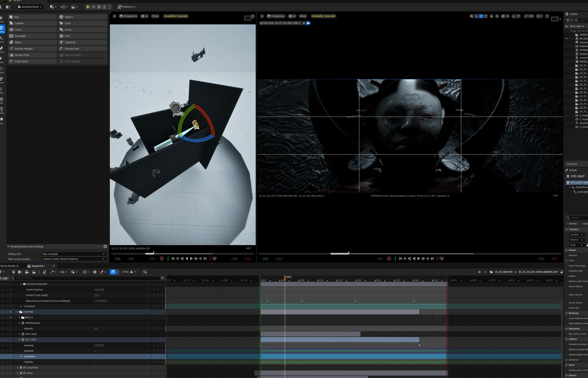Image resolution: width=588 pixels, height=378 pixels.
Task: Toggle scale snapping icon
Action: coord(526,16)
